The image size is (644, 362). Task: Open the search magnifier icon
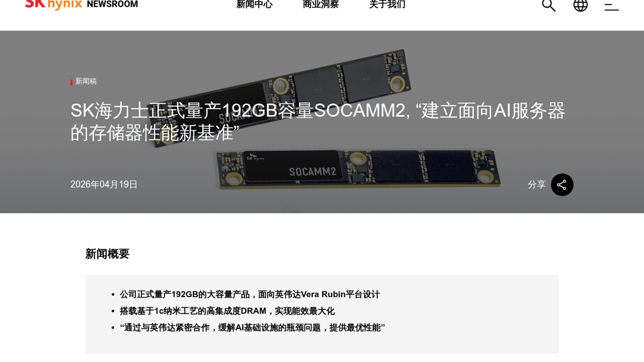[549, 5]
